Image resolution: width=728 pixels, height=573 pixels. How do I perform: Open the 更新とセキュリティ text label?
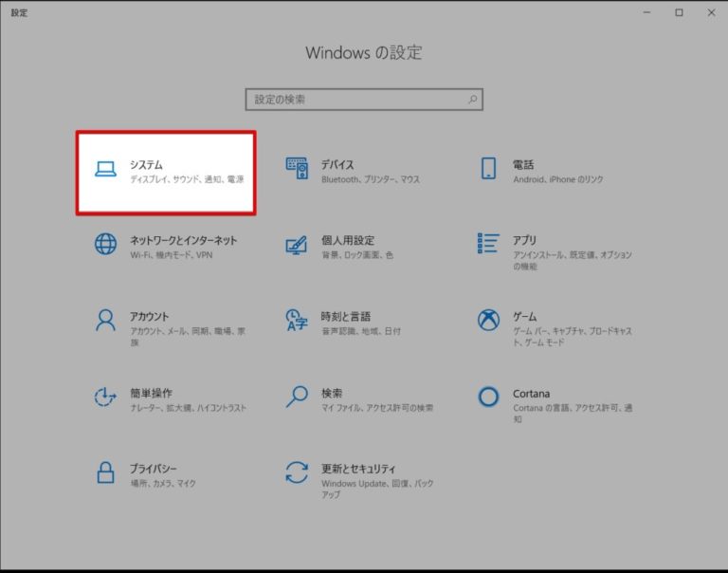point(358,469)
